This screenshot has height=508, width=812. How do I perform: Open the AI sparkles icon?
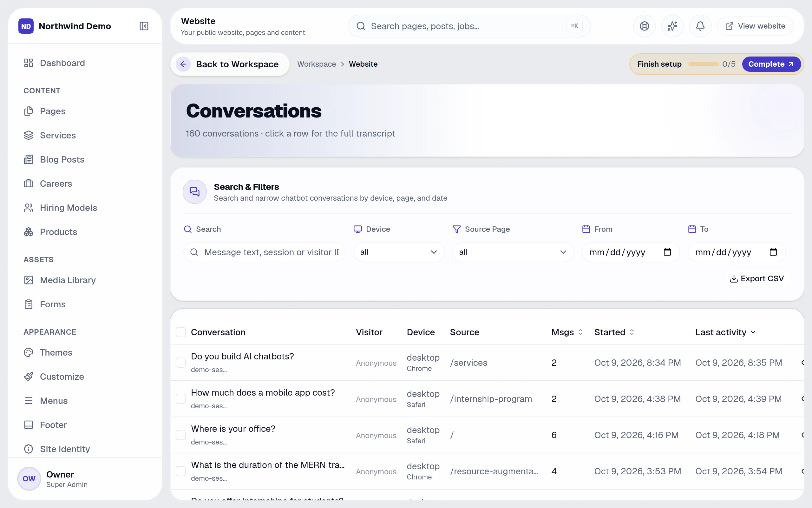tap(672, 26)
